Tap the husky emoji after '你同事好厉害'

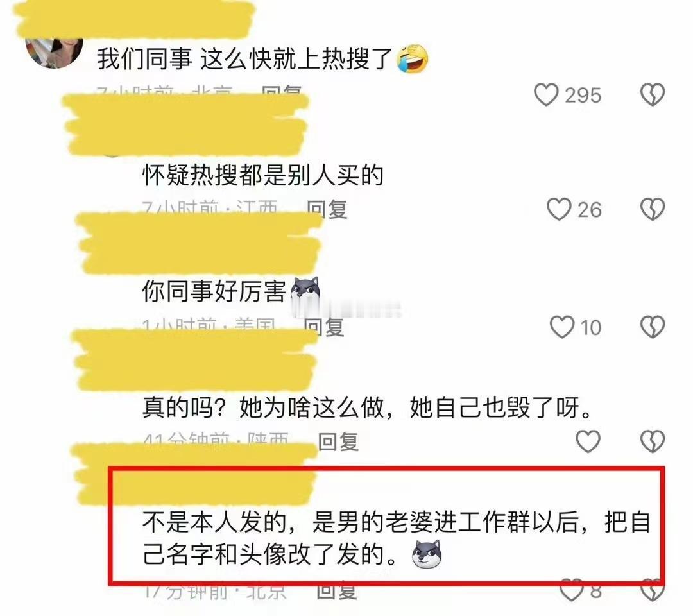(305, 291)
